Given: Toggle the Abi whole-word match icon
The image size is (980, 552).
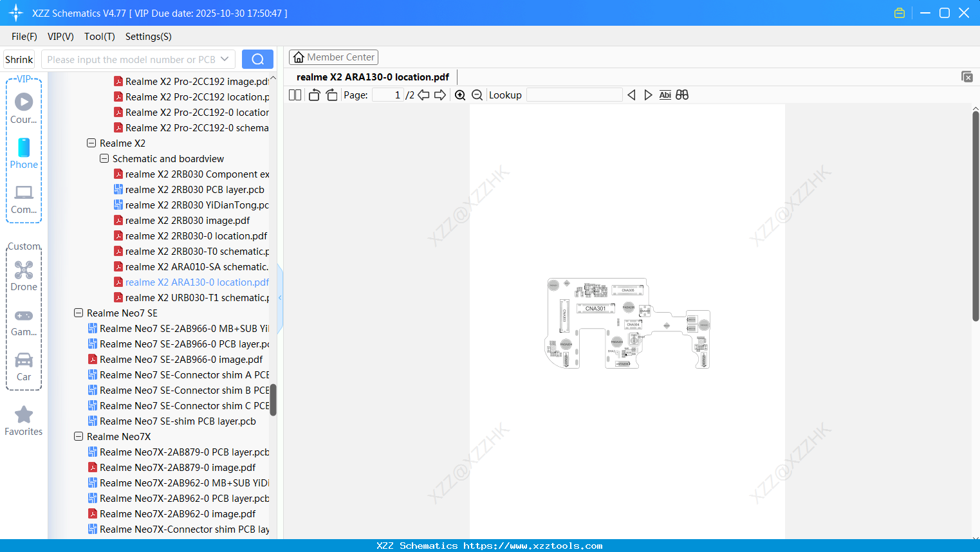Looking at the screenshot, I should (665, 95).
